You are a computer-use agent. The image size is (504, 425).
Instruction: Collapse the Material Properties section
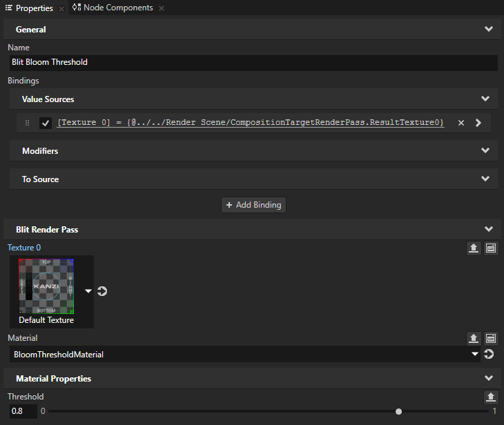[x=489, y=378]
